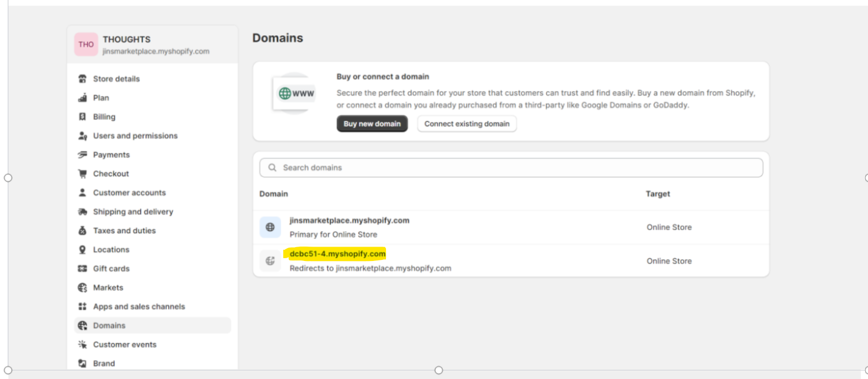Click the 'Buy or connect a domain' heading

click(x=383, y=77)
